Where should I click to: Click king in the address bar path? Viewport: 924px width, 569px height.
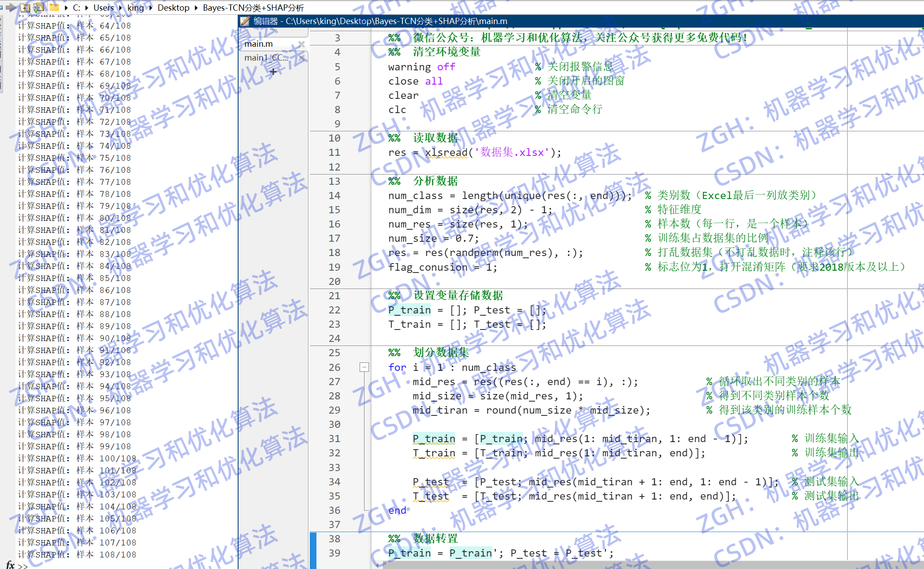pos(136,8)
